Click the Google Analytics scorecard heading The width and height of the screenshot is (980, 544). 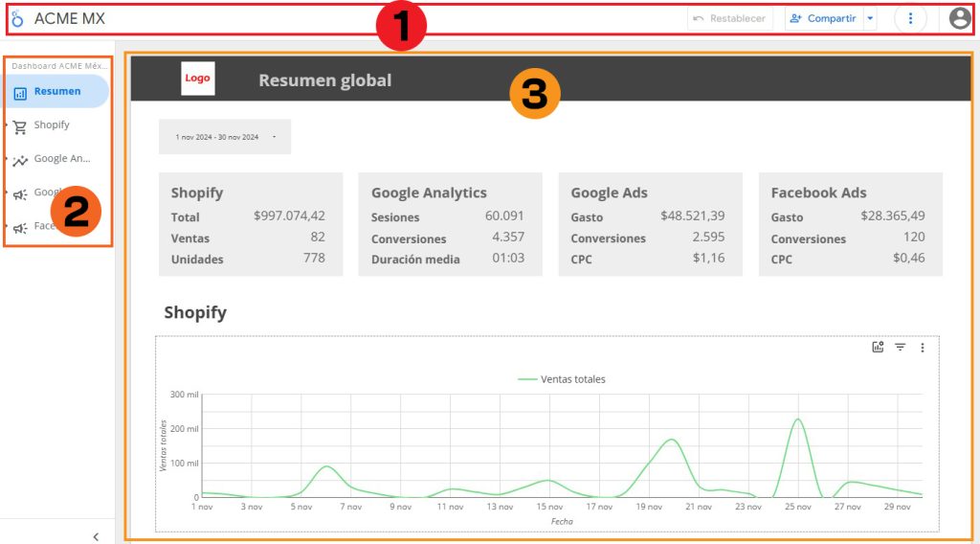coord(429,193)
